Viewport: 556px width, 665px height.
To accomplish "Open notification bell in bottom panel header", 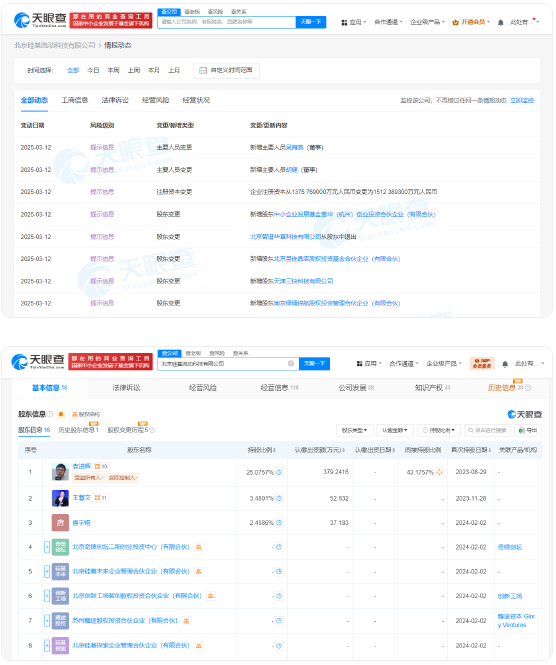I will [505, 364].
